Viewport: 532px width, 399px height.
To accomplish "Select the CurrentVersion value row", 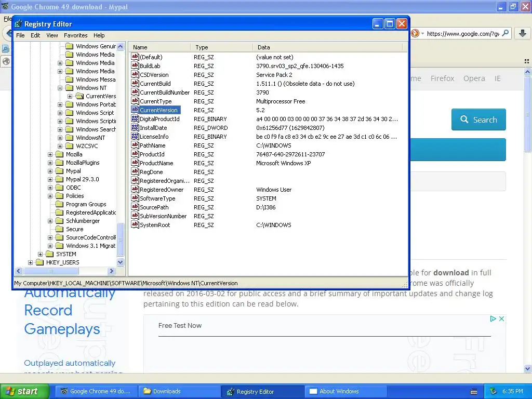I will tap(268, 110).
